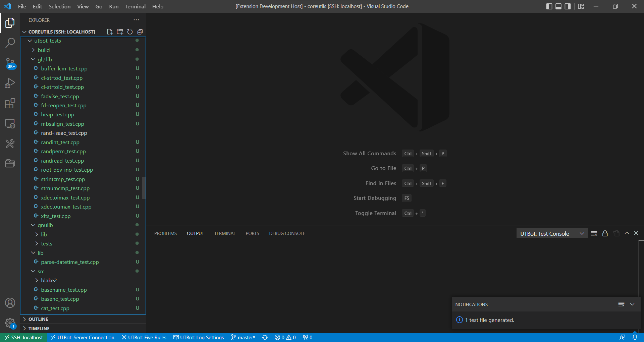Create a new folder in Explorer toolbar
The image size is (644, 342).
click(120, 32)
